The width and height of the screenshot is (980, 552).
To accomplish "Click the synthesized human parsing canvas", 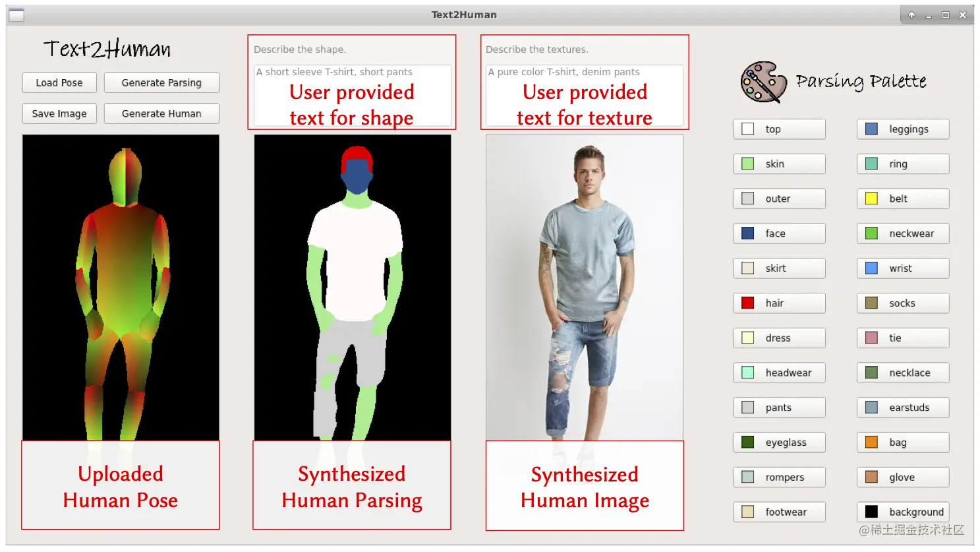I will [353, 288].
